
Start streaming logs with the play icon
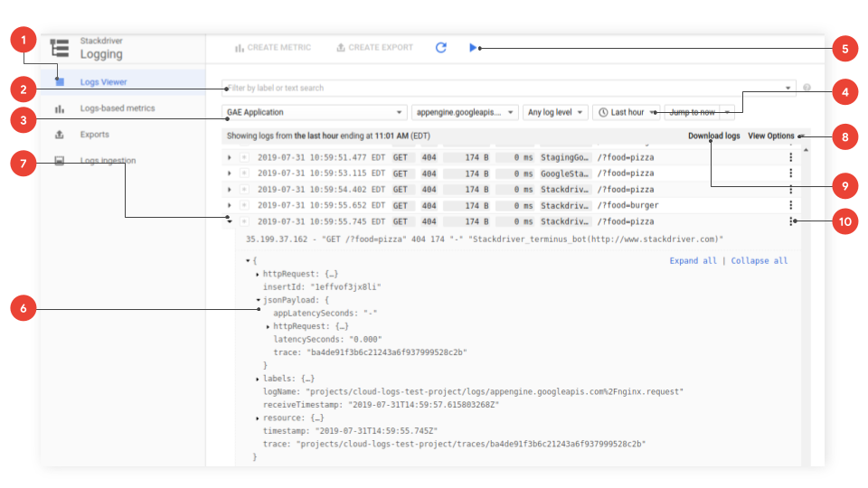[x=473, y=48]
